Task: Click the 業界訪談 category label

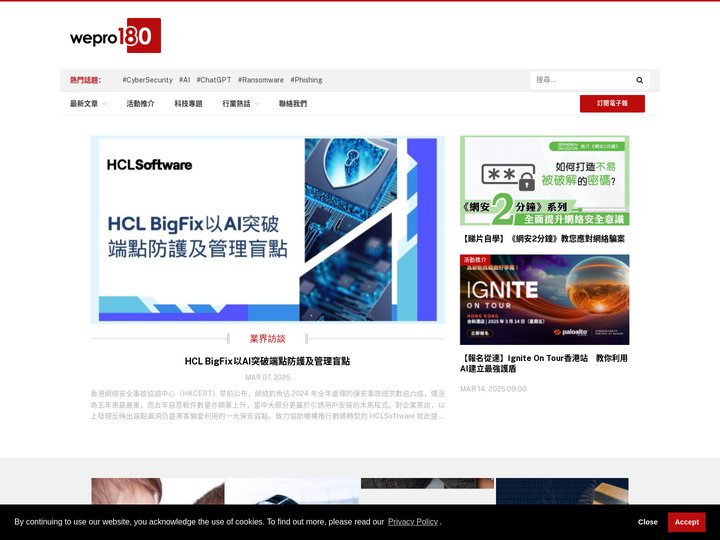Action: click(x=267, y=339)
